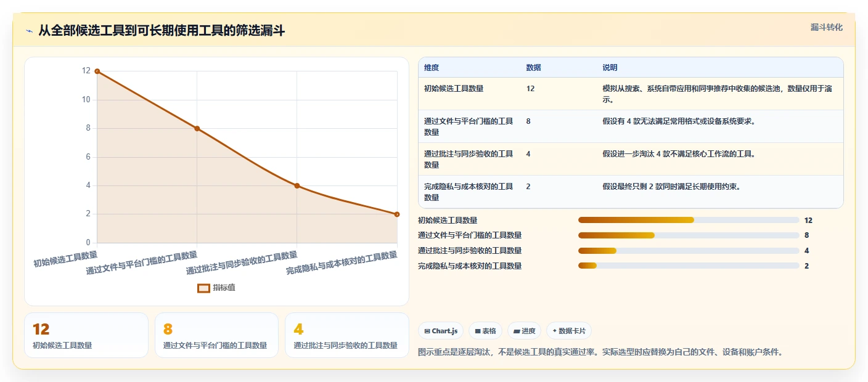Click the chart data point at value 12
This screenshot has height=382, width=868.
click(97, 71)
